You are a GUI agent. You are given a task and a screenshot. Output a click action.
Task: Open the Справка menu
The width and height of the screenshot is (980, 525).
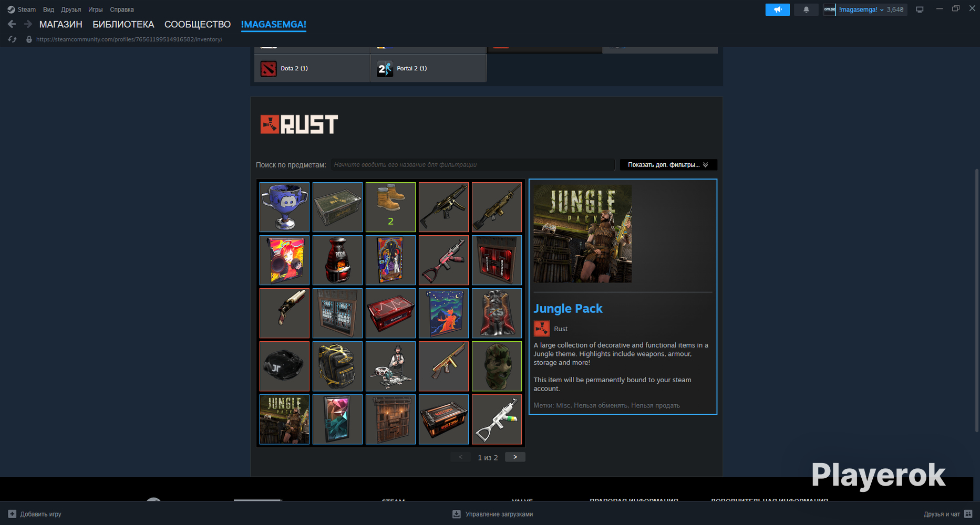coord(122,9)
